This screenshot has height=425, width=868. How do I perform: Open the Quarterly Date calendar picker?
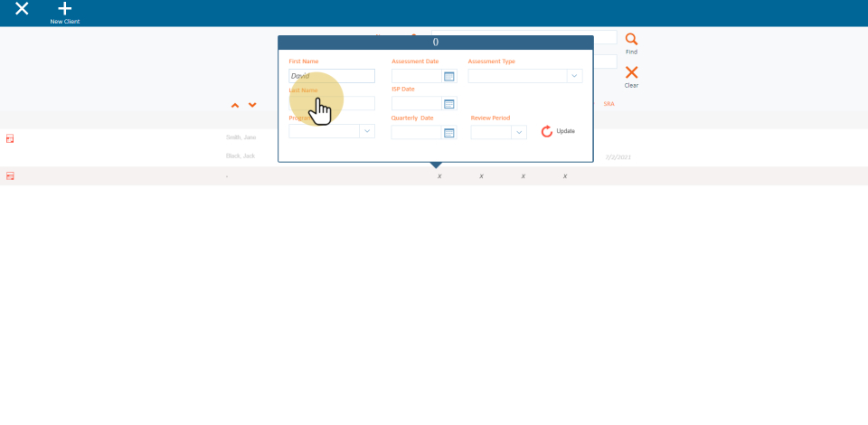(448, 133)
